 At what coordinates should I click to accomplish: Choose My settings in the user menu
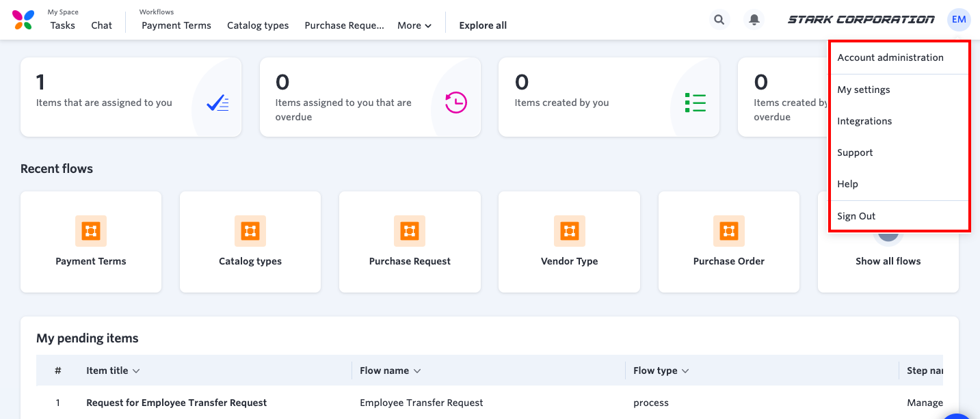pos(864,90)
